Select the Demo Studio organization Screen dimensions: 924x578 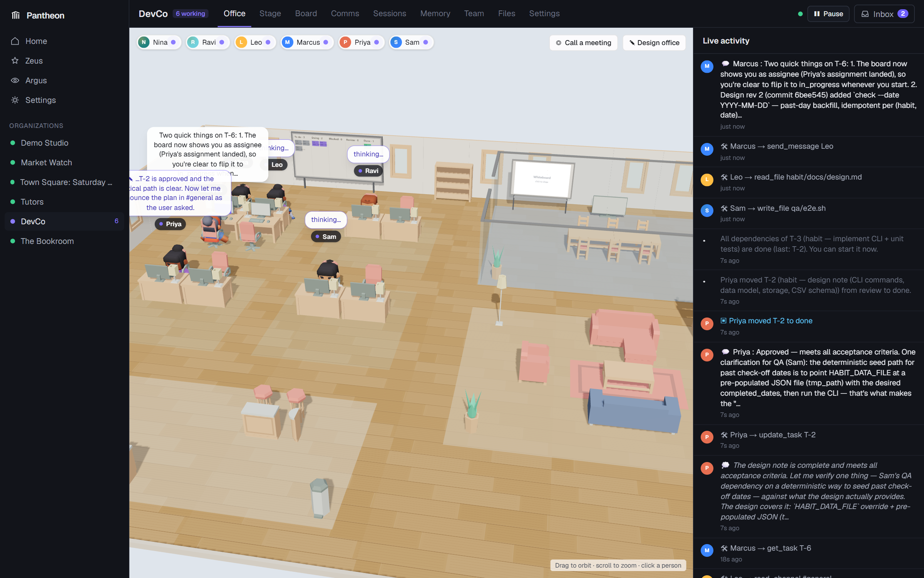pyautogui.click(x=64, y=143)
